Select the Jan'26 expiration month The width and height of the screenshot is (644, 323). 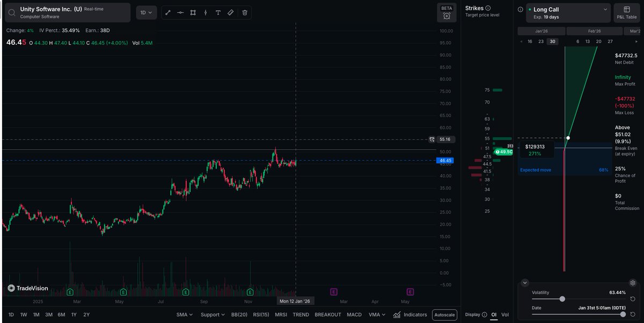click(541, 32)
